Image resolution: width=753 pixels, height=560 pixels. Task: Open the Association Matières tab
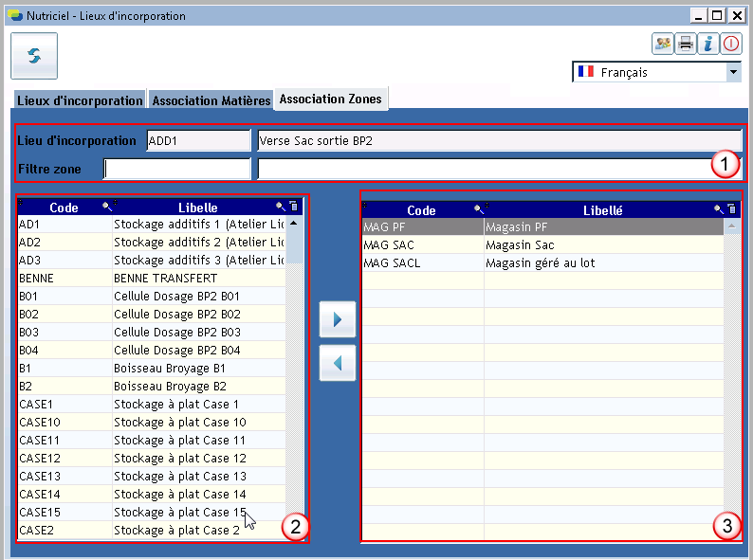point(211,100)
